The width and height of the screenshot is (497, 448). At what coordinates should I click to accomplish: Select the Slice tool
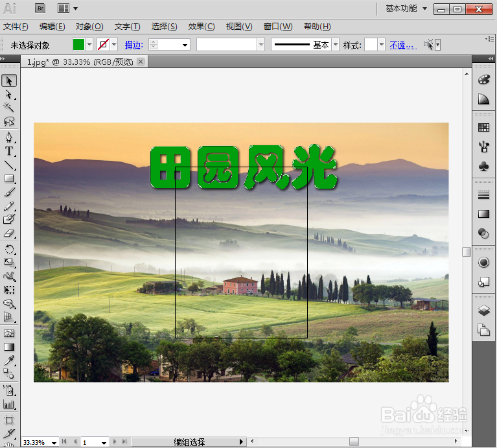point(9,434)
